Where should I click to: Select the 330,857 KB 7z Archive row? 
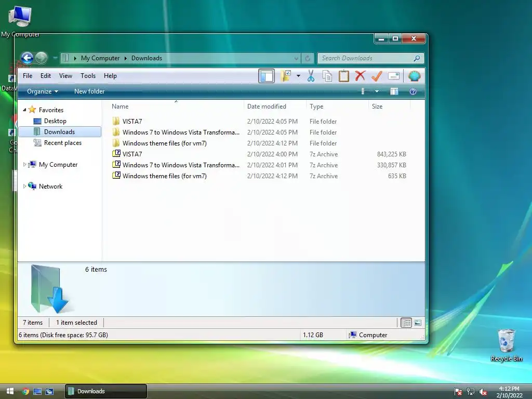point(259,165)
